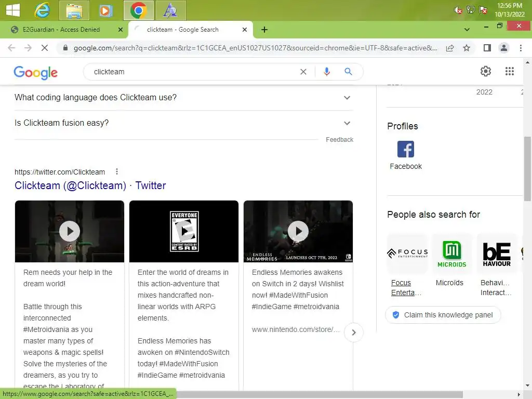Open the Windows Start button
Viewport: 532px width, 399px height.
13,10
